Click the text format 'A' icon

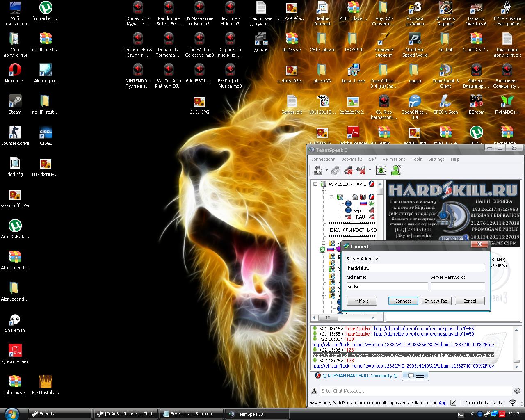(x=314, y=391)
